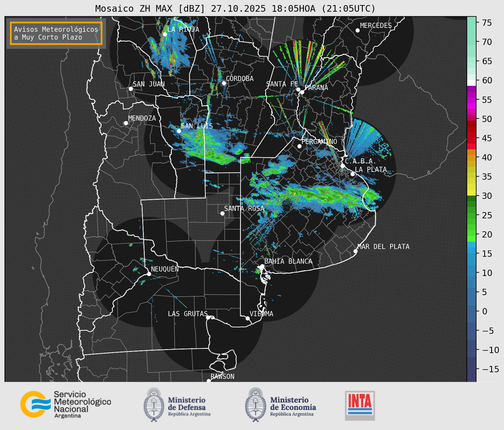Image resolution: width=504 pixels, height=430 pixels.
Task: Click the PERGAMINO city marker dot
Action: 299,146
